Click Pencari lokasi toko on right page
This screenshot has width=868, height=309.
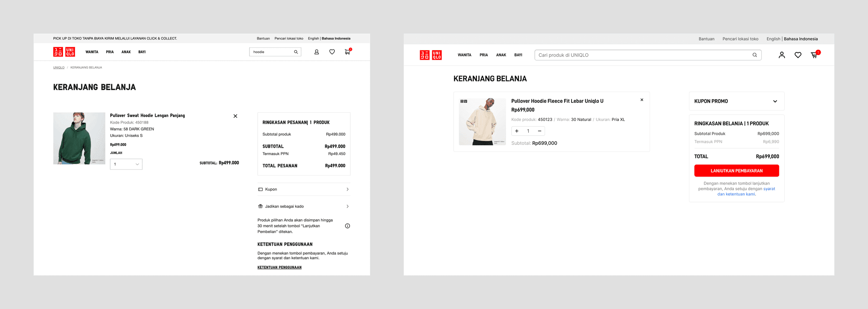740,39
